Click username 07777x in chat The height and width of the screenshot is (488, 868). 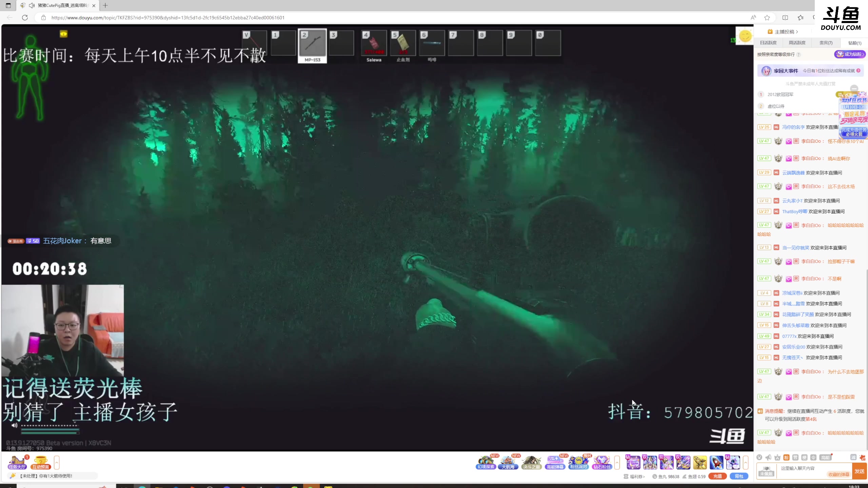click(x=789, y=336)
